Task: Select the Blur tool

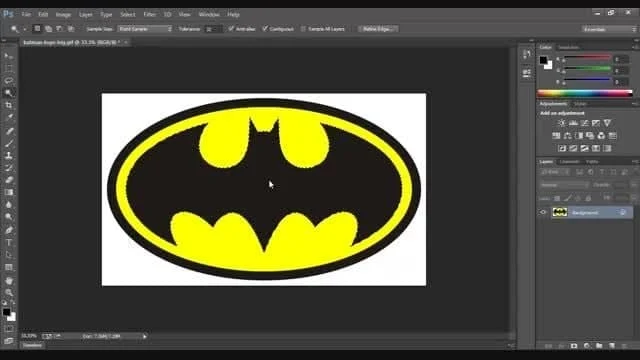Action: (x=9, y=204)
